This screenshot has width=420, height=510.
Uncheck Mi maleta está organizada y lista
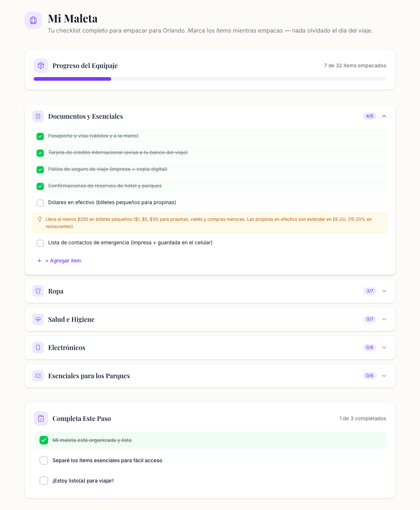point(44,440)
